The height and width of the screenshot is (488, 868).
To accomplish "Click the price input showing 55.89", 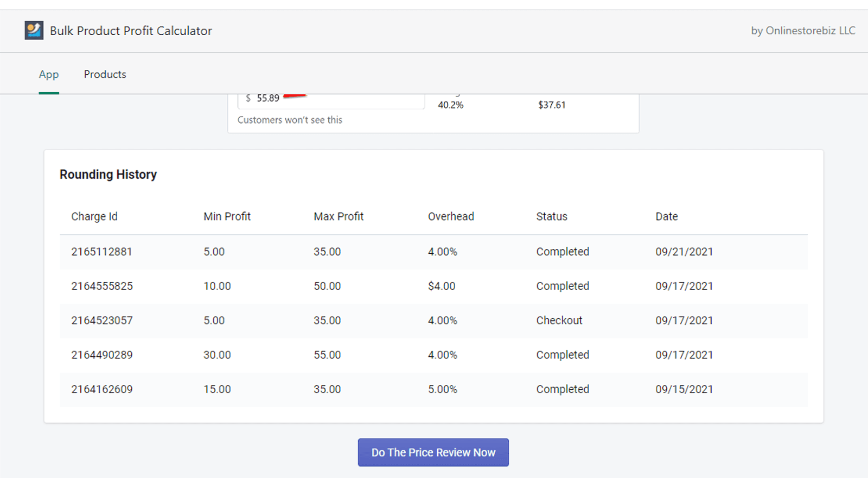I will point(331,98).
